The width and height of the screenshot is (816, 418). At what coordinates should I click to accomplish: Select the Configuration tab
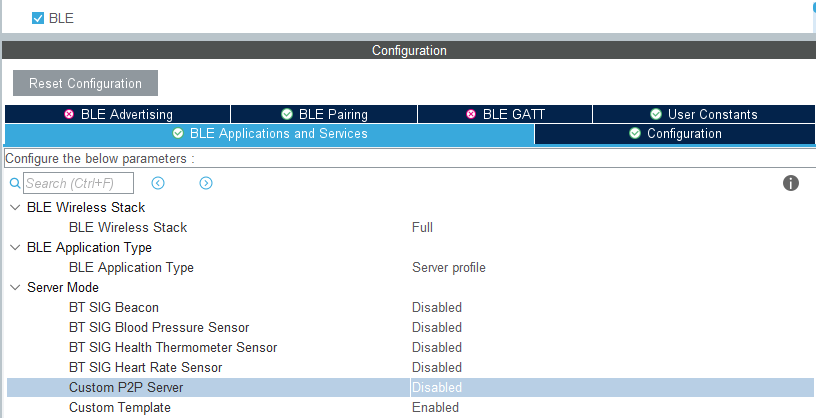point(675,134)
